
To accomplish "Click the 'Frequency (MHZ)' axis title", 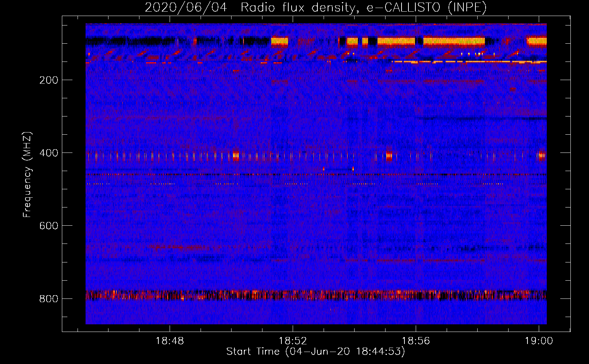I will (x=27, y=174).
